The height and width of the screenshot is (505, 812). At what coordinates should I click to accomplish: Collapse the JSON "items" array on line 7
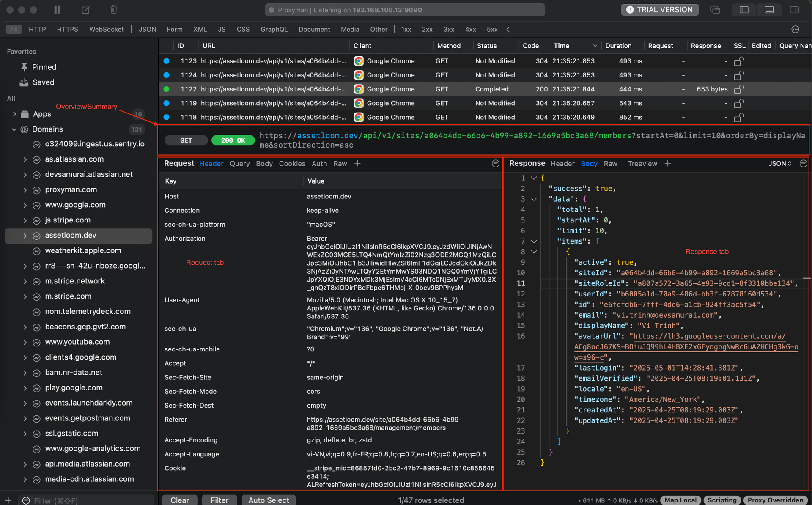coord(534,242)
